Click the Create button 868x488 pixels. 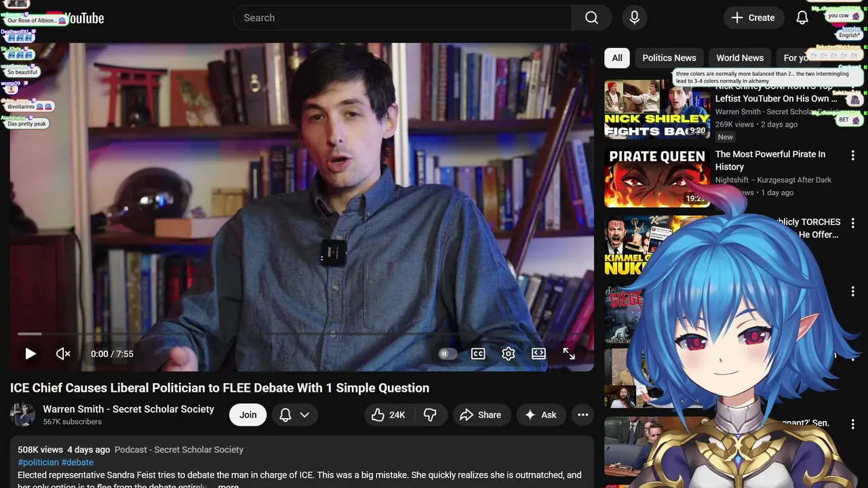pyautogui.click(x=753, y=18)
